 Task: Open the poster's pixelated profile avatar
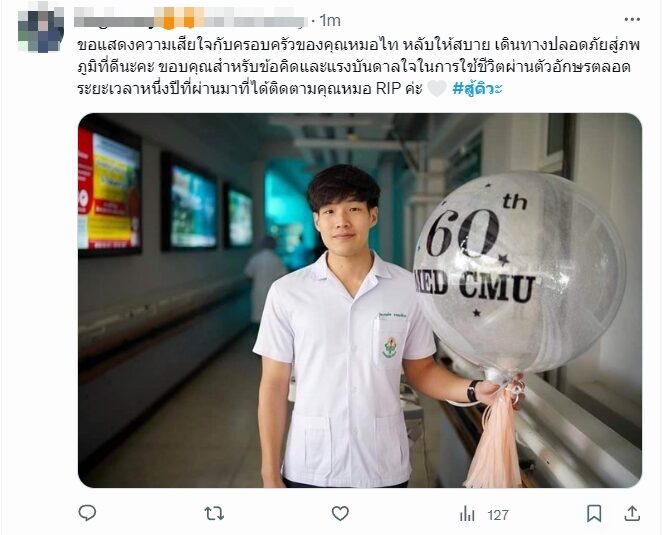click(x=41, y=29)
